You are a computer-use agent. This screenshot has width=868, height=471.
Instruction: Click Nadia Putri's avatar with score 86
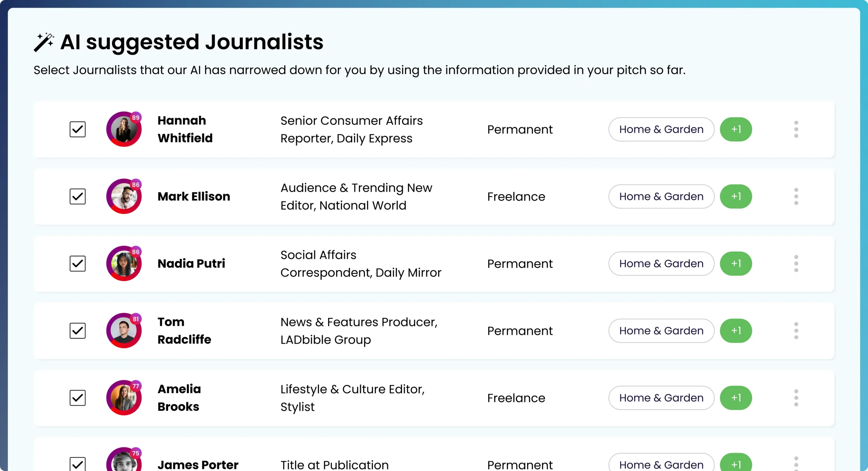pos(124,263)
